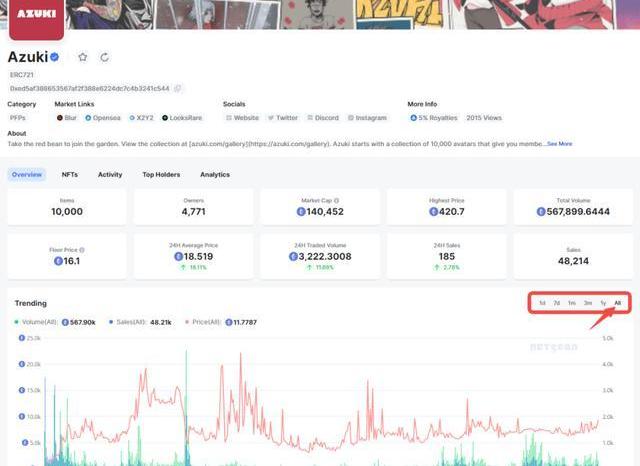Screen dimensions: 640x466
Task: Click the Floor Price info icon
Action: 82,250
